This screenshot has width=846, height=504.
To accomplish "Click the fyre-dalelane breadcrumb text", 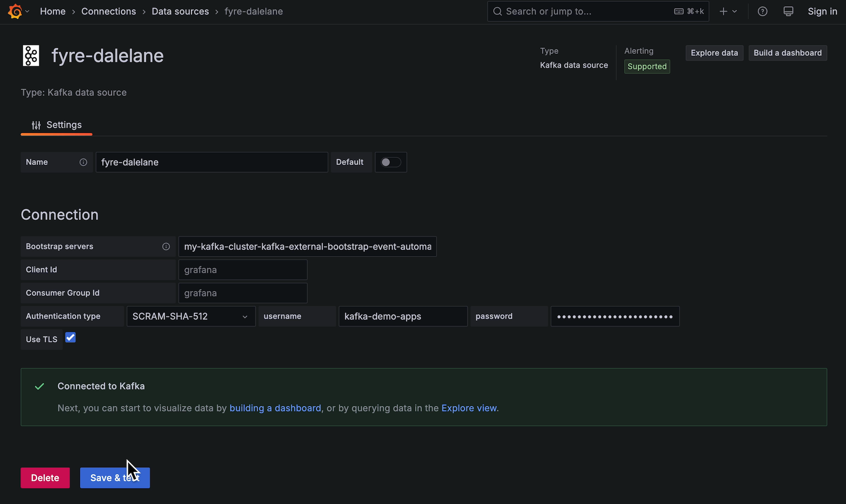I will 254,11.
